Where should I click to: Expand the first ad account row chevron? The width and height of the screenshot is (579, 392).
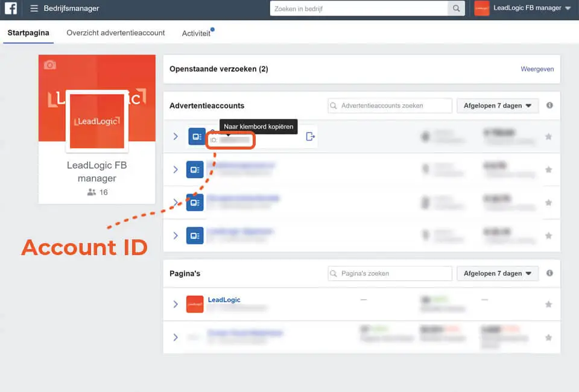176,137
